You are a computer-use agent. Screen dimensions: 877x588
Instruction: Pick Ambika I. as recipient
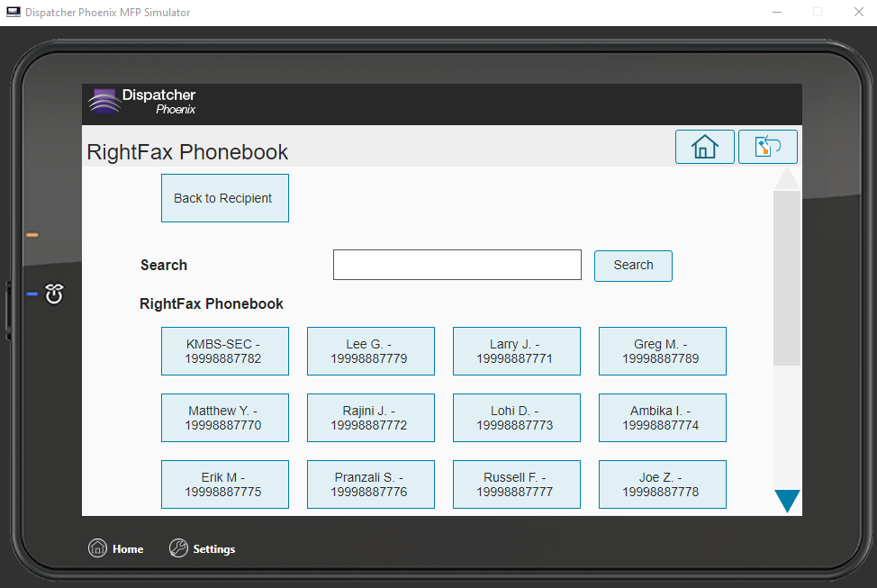pyautogui.click(x=663, y=418)
